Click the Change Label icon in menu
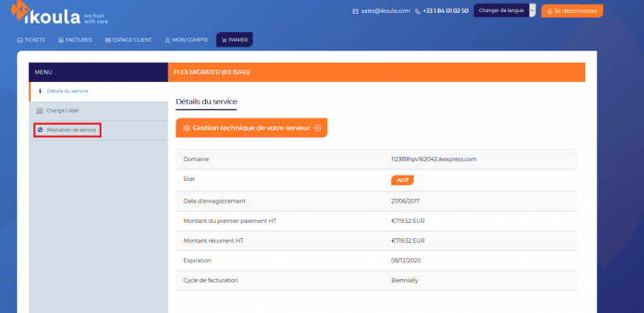The height and width of the screenshot is (313, 644). point(39,110)
